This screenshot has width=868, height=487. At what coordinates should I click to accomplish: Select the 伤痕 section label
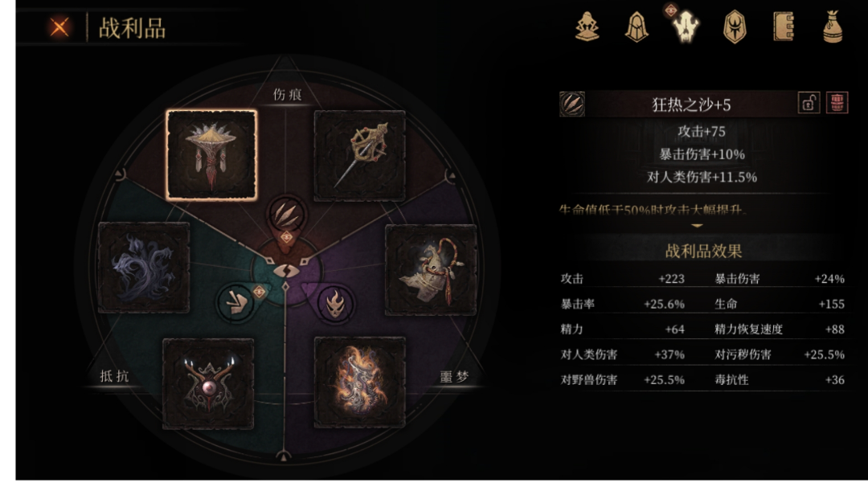tap(287, 95)
